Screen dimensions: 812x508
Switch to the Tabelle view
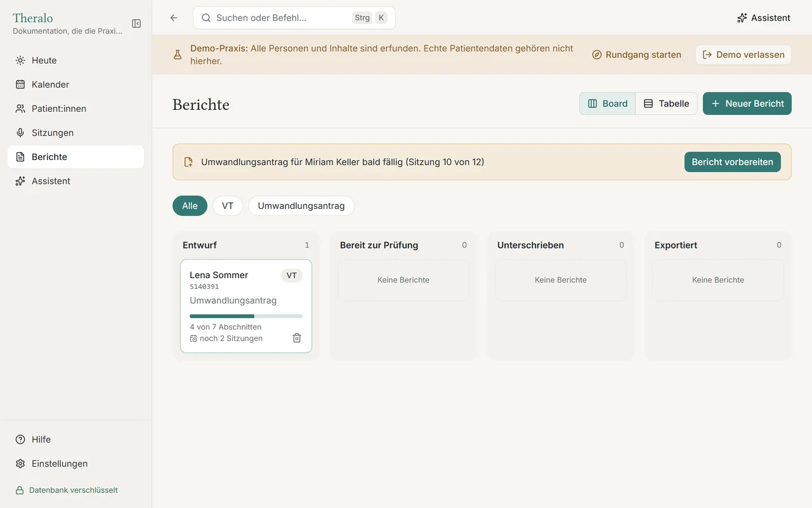pyautogui.click(x=667, y=104)
